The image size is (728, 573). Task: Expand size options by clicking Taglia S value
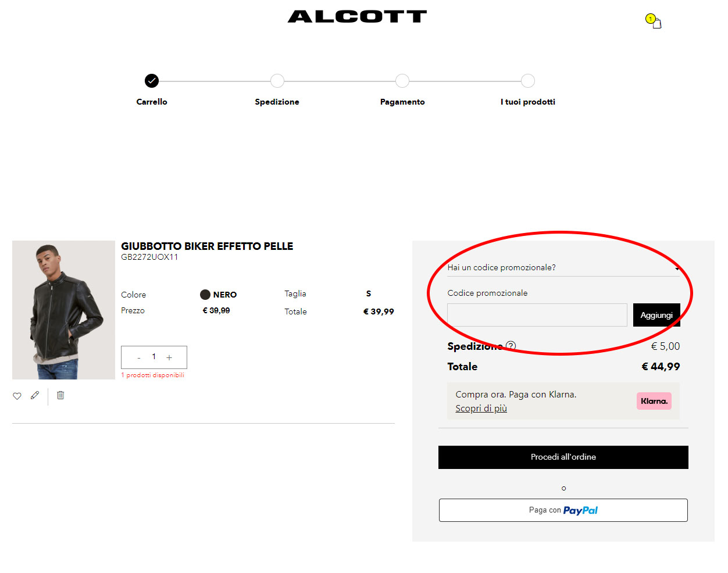click(368, 293)
